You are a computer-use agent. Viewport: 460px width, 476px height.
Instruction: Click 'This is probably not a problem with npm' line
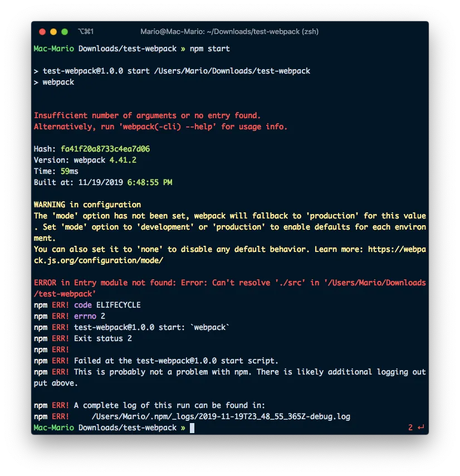tap(230, 378)
